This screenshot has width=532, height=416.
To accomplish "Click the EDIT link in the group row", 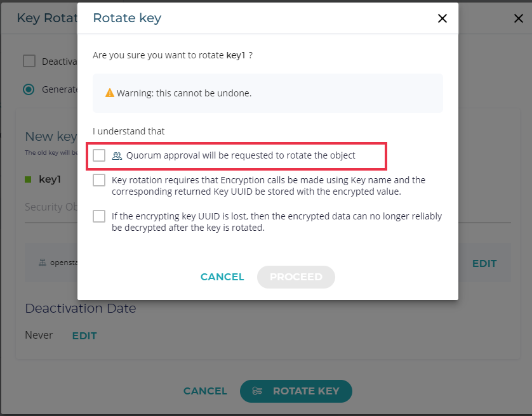I will (x=484, y=263).
